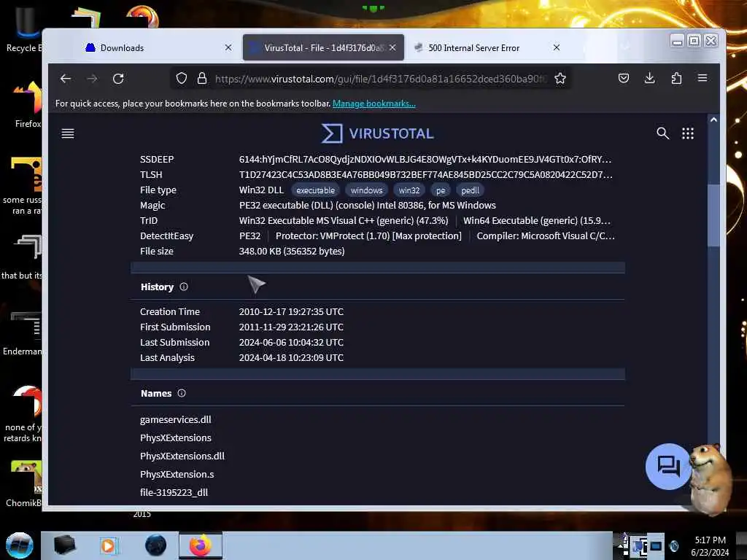The height and width of the screenshot is (560, 747).
Task: Click the windows tag
Action: (x=367, y=190)
